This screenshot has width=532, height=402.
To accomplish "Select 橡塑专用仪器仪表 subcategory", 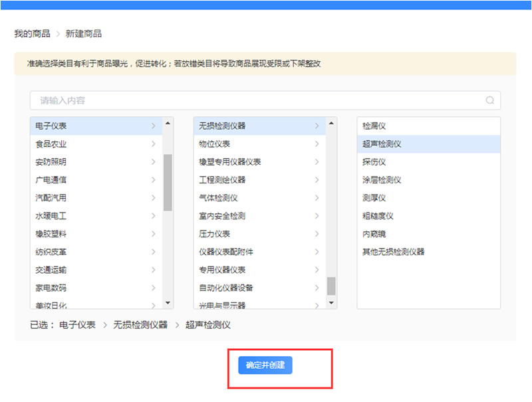I will pos(230,162).
